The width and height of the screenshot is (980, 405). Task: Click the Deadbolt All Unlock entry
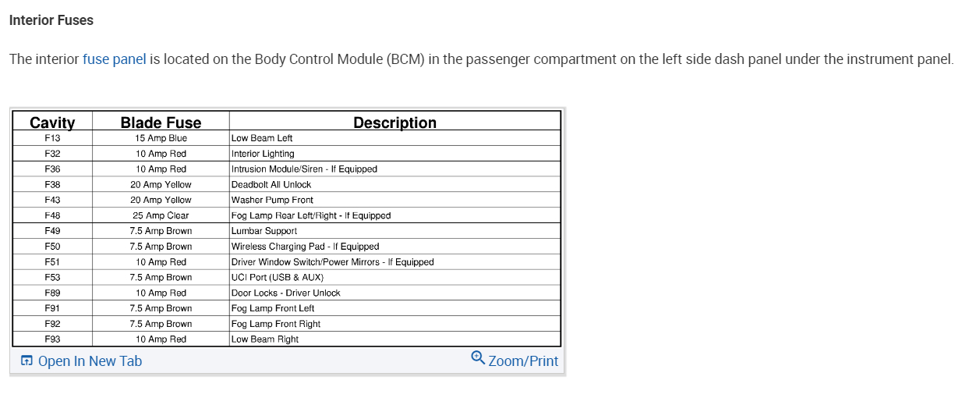click(271, 185)
